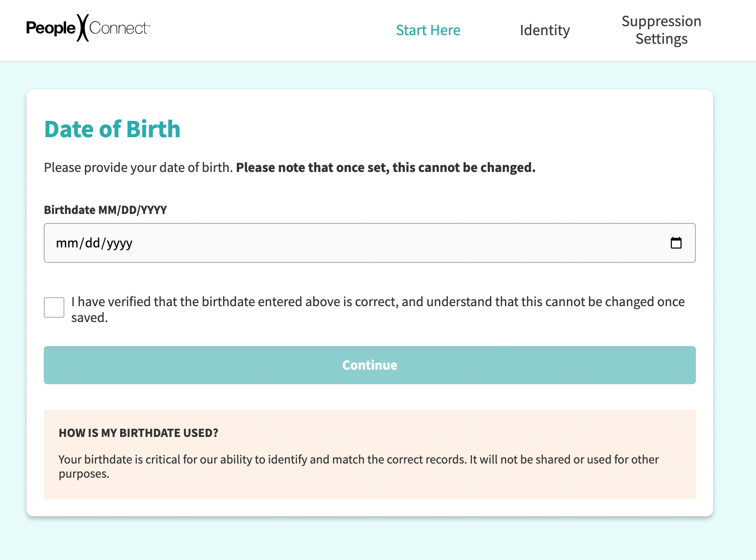Check the birthdate verification checkbox
Screen dimensions: 756x560
point(54,307)
